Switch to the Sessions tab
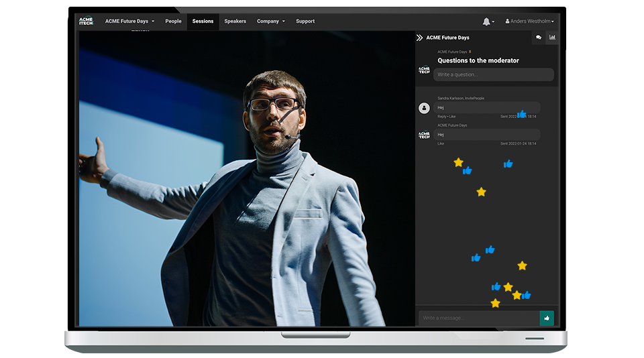This screenshot has width=644, height=358. 203,21
